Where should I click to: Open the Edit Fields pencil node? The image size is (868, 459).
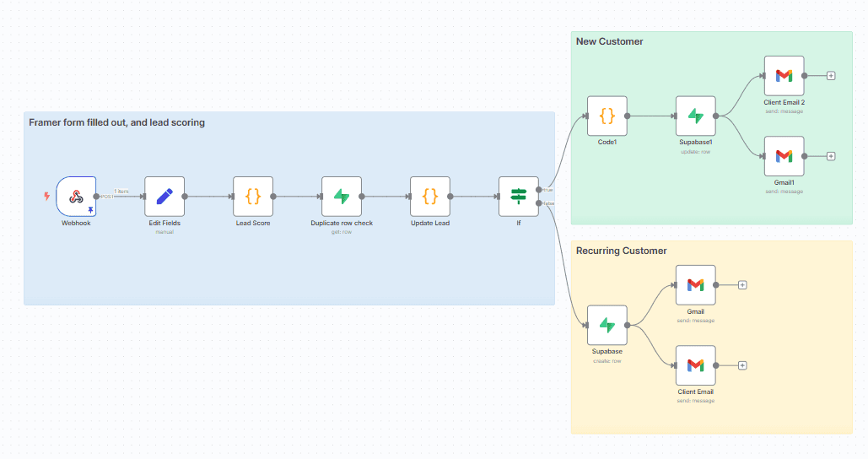[x=164, y=197]
